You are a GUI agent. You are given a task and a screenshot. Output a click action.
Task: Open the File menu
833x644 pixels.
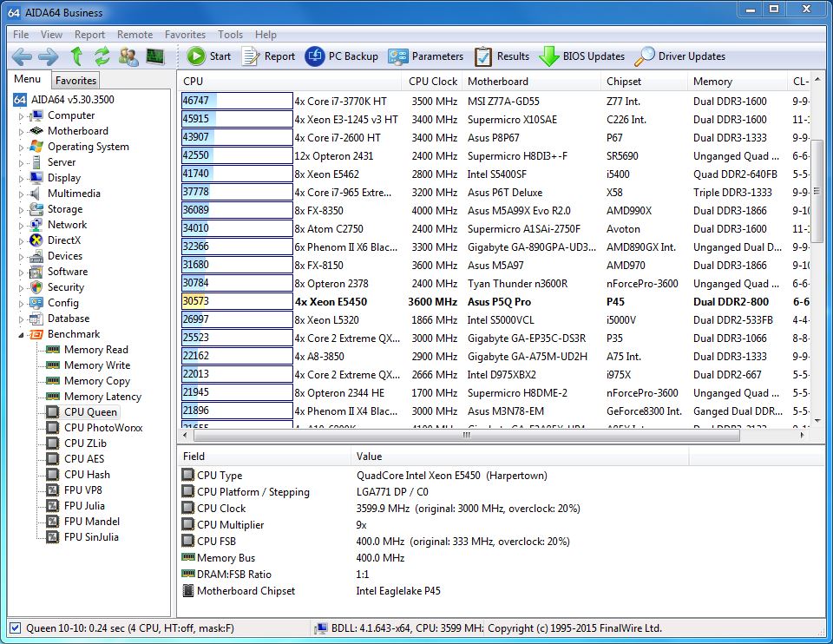coord(21,35)
